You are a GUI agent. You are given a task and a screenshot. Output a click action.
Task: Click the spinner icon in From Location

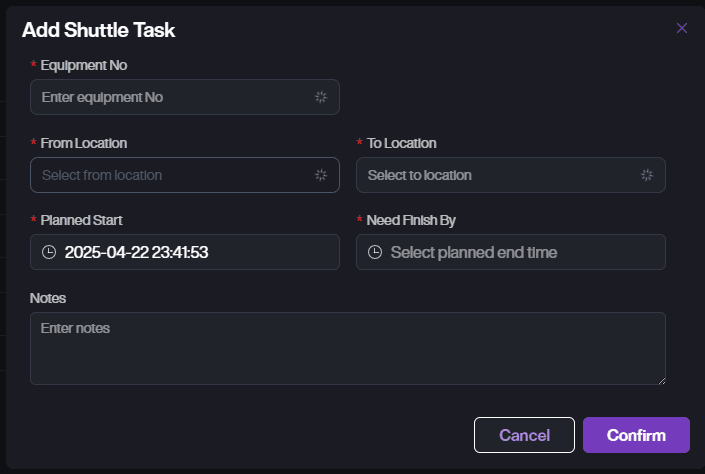[x=321, y=175]
